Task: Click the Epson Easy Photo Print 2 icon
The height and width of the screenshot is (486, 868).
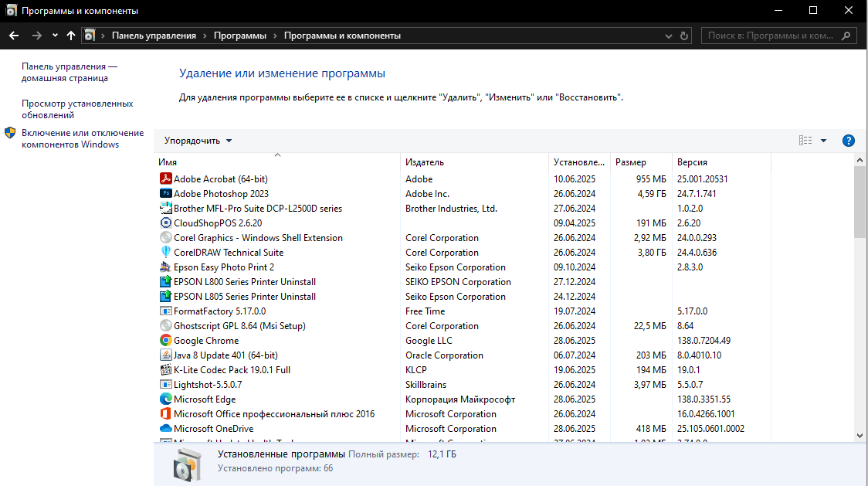Action: (165, 267)
